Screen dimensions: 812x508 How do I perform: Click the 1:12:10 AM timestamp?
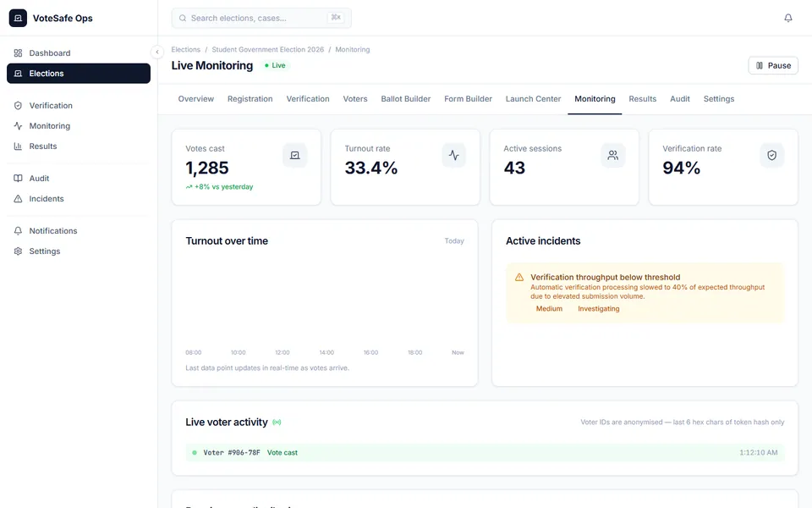point(759,452)
